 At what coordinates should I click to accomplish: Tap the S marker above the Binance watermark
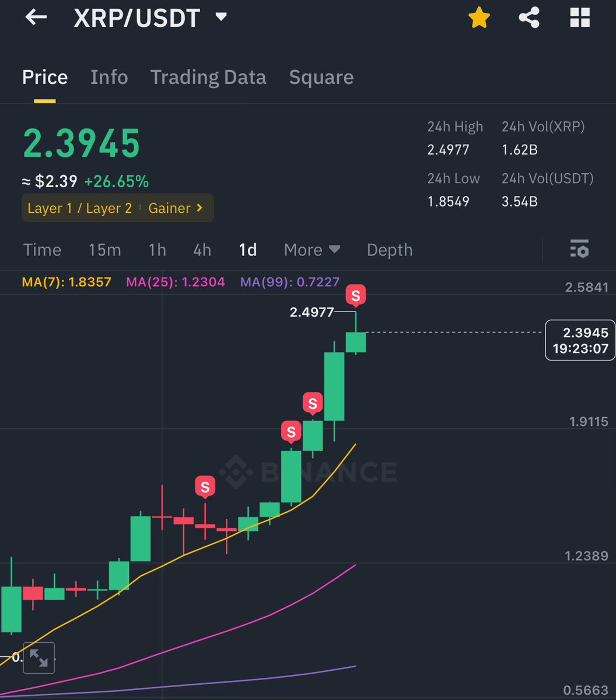pos(205,486)
